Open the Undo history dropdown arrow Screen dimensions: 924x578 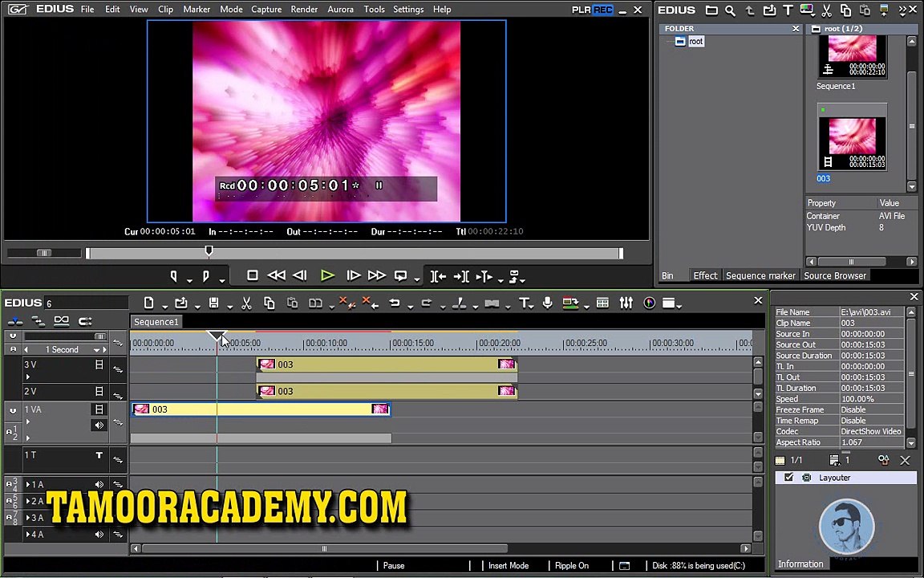(x=410, y=306)
